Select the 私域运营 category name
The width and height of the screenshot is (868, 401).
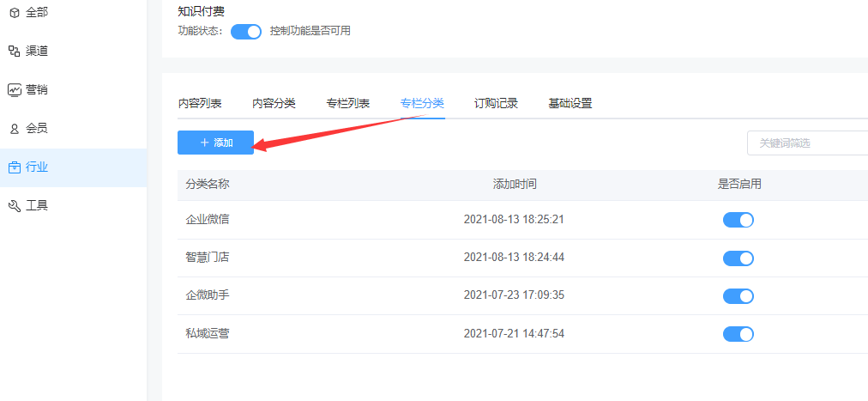tap(208, 333)
